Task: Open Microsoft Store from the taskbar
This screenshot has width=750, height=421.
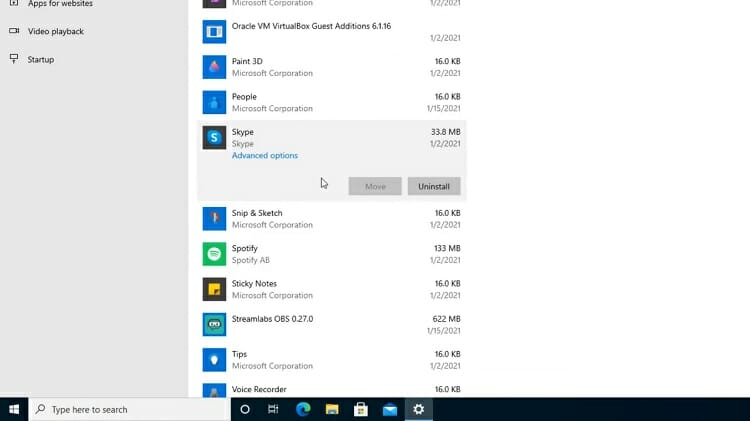Action: pyautogui.click(x=361, y=410)
